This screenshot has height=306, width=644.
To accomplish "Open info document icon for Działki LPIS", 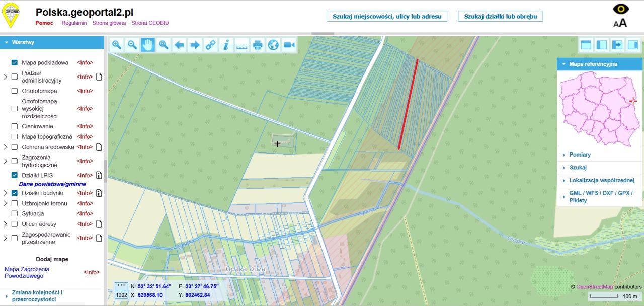I will (x=99, y=175).
